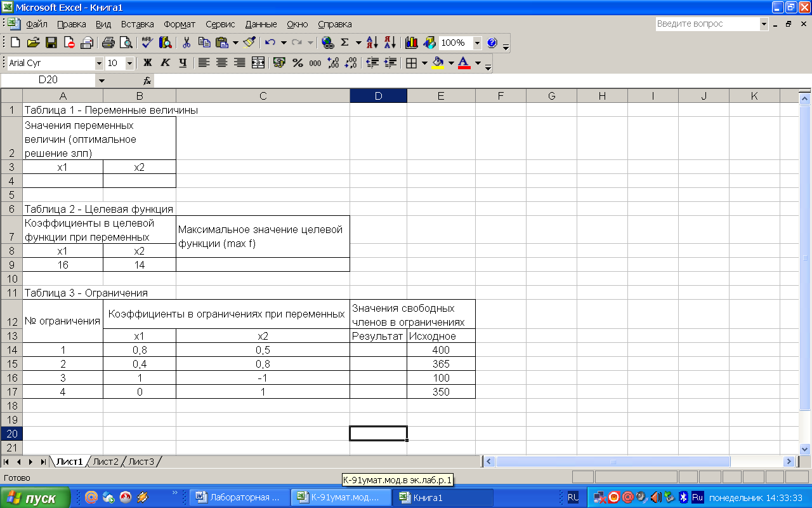Switch to Лабораторная taskbar window
The image size is (812, 508).
tap(241, 498)
